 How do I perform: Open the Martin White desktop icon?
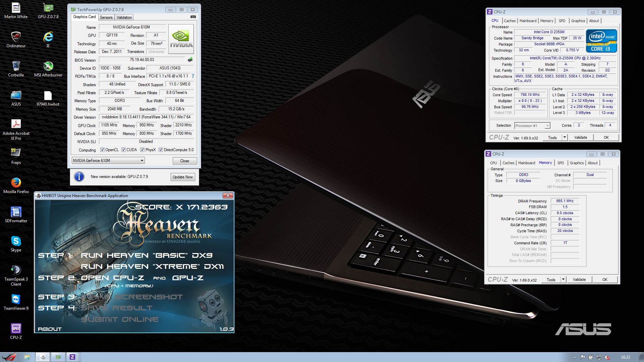click(x=16, y=11)
